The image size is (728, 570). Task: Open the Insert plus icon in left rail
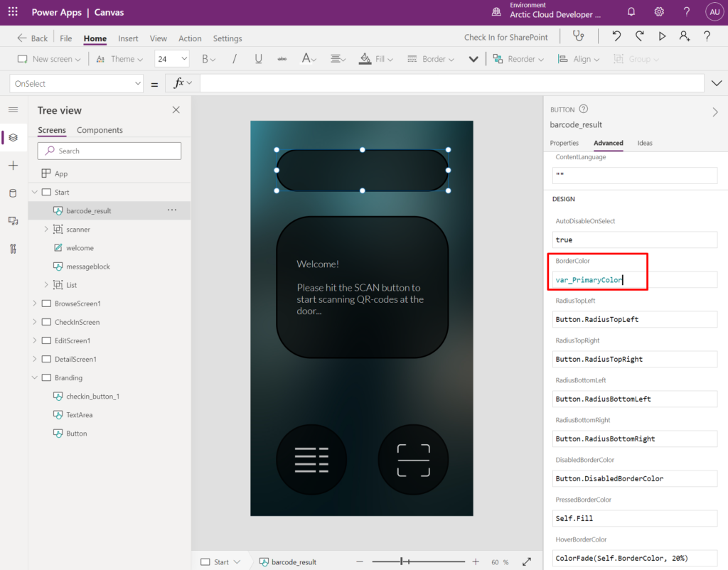pyautogui.click(x=13, y=166)
